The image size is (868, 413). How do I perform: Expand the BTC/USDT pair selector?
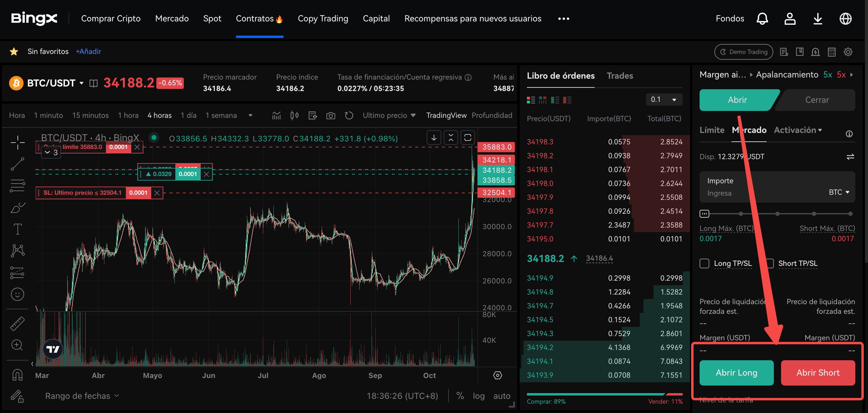pyautogui.click(x=81, y=83)
